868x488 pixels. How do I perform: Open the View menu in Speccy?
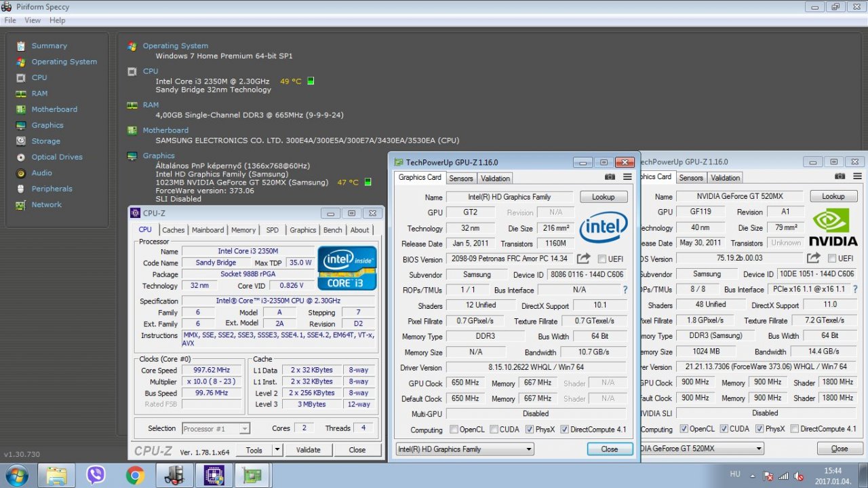33,20
